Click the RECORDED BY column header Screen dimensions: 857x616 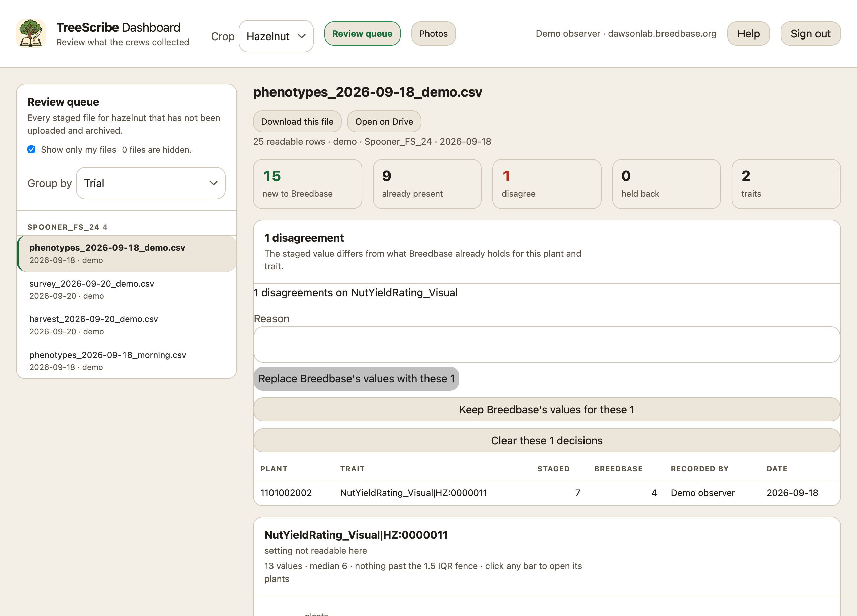(x=700, y=469)
